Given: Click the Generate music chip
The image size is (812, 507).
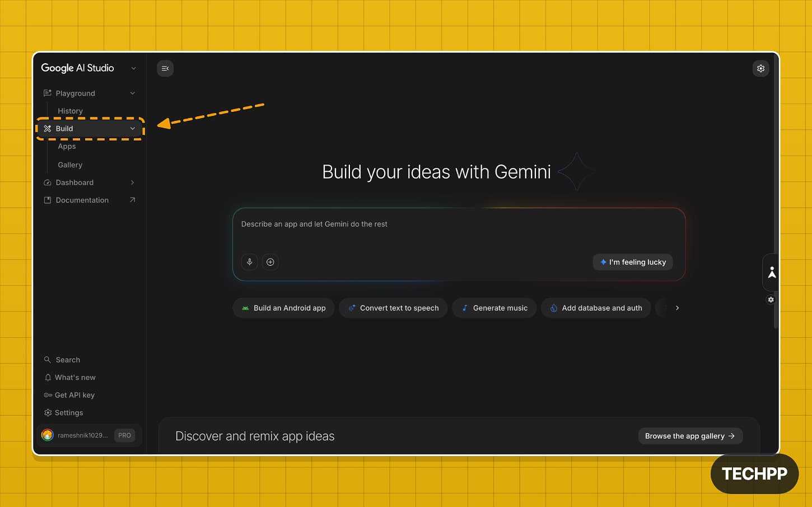Looking at the screenshot, I should click(x=494, y=308).
